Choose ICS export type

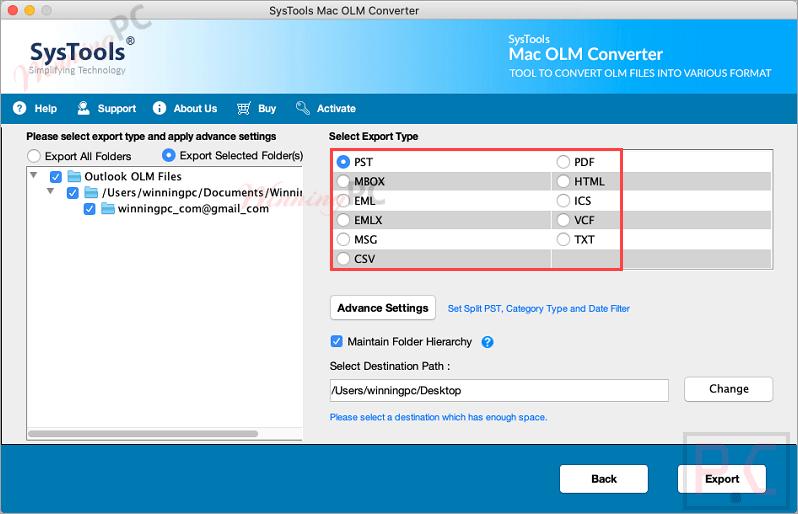563,201
